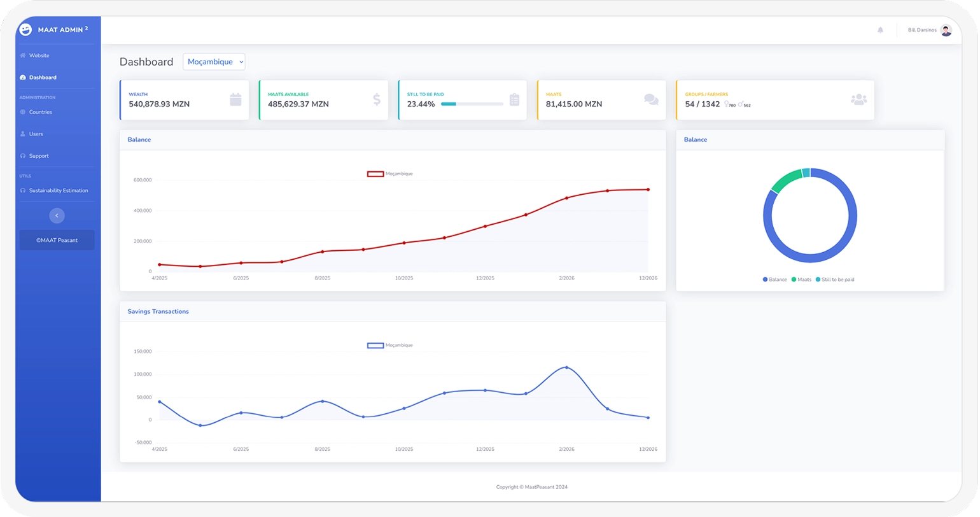Click the 2/2026 peak point on Savings chart
The height and width of the screenshot is (517, 980).
[566, 367]
